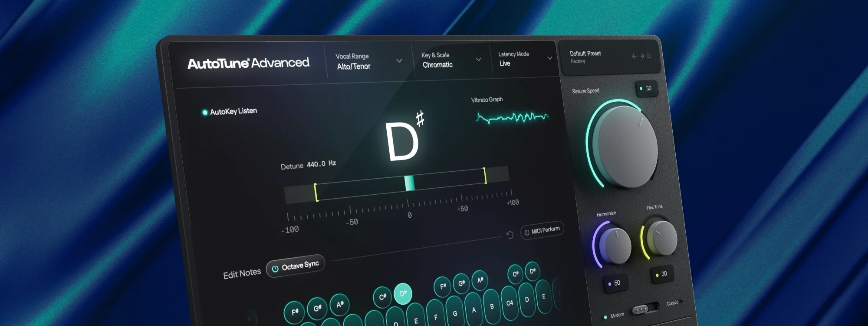
Task: Select the F# key in the upper octave
Action: [x=443, y=286]
